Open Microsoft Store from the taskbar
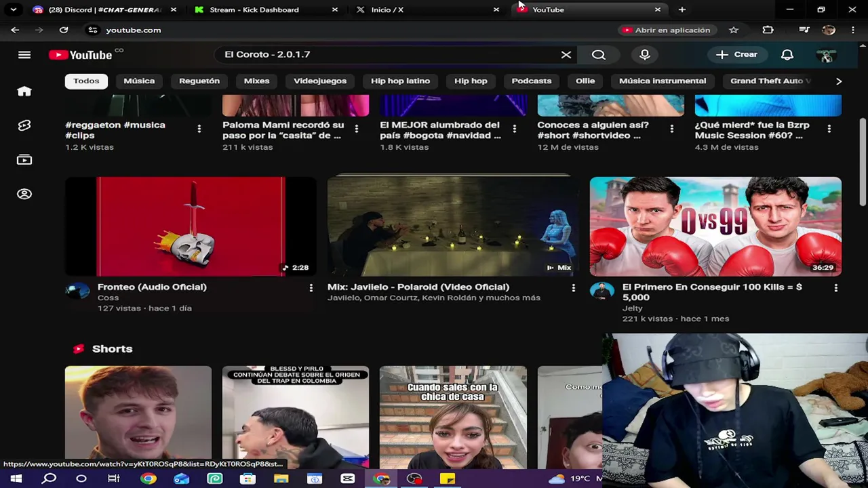This screenshot has width=868, height=488. tap(248, 479)
